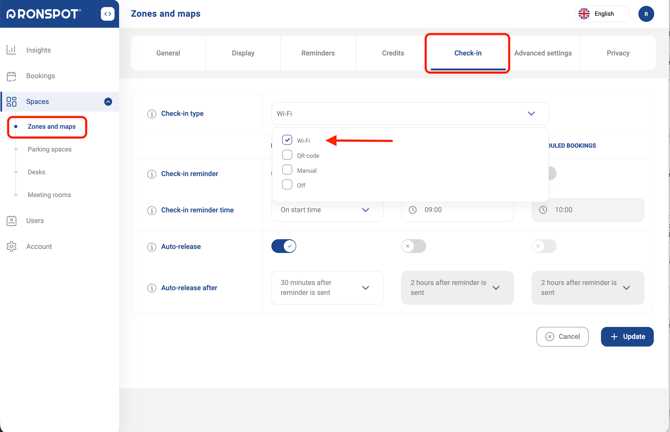Click the Cancel button

point(562,337)
